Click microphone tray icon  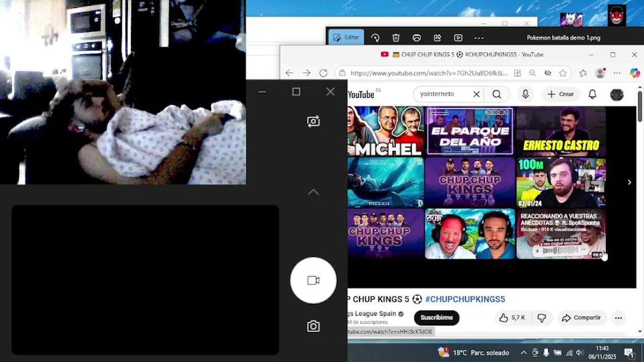click(546, 352)
